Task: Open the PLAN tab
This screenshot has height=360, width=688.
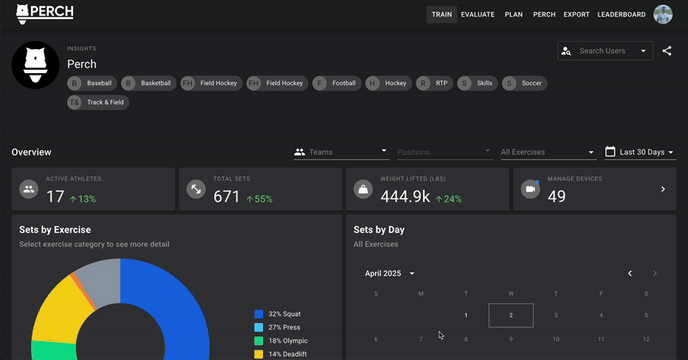Action: [x=513, y=14]
